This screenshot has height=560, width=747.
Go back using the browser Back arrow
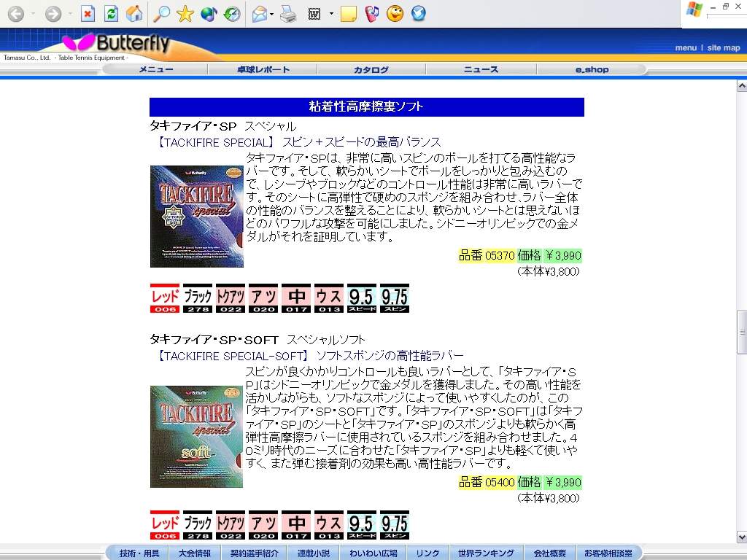(16, 14)
